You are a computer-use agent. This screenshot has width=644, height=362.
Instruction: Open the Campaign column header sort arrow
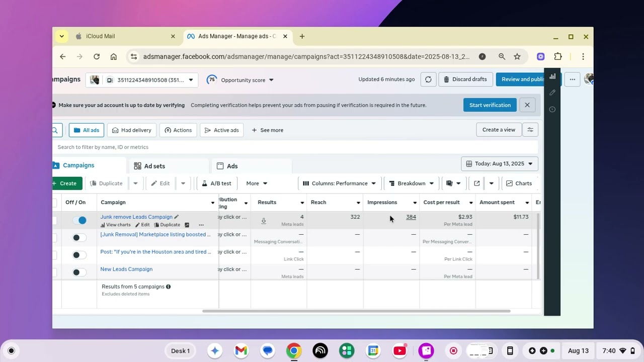pyautogui.click(x=213, y=203)
